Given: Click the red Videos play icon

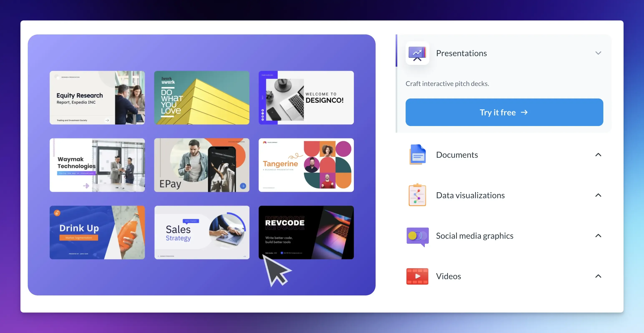Looking at the screenshot, I should 417,276.
